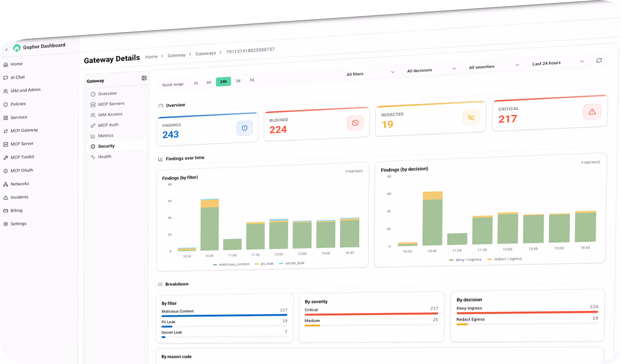Viewport: 621px width, 364px height.
Task: Click the 10:45 bar in by-filter chart
Action: coord(210,225)
